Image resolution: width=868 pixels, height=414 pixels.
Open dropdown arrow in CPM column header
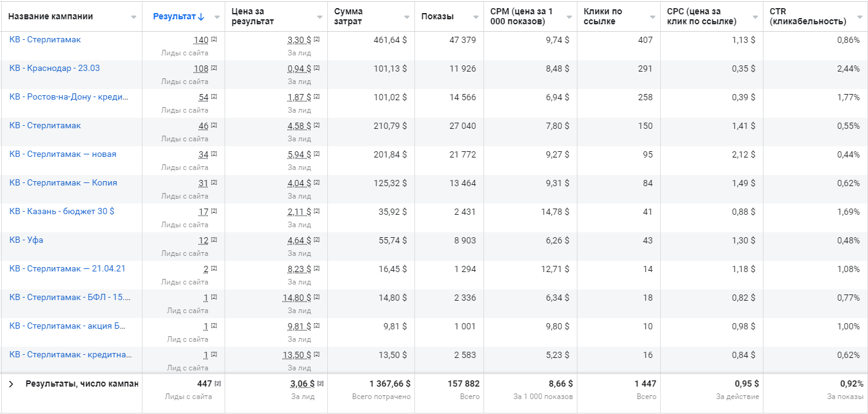[569, 17]
